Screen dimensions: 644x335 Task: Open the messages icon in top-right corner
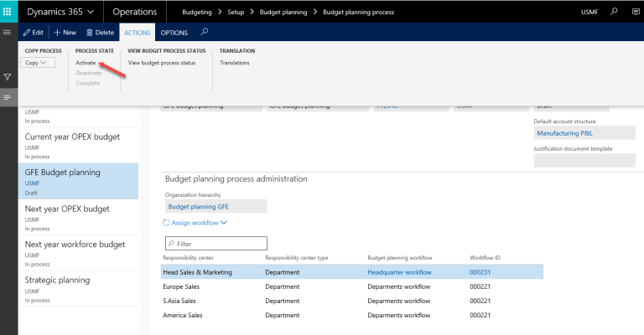(635, 13)
